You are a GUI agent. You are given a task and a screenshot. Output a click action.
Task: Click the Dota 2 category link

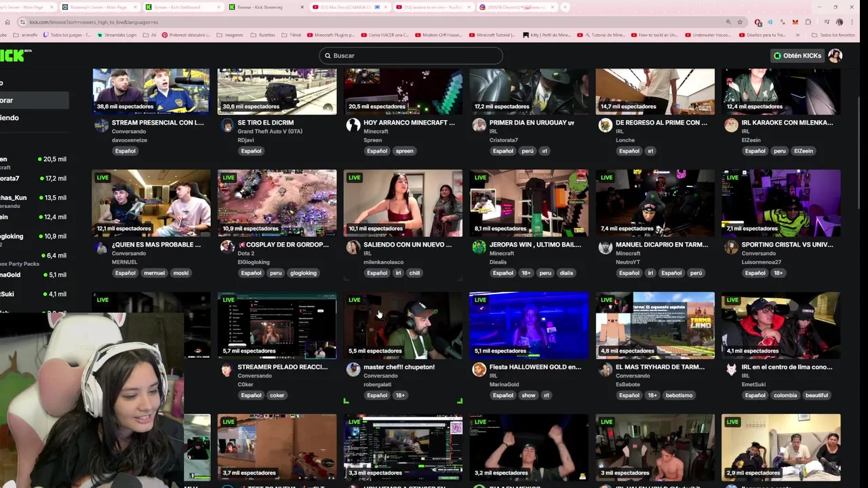click(x=247, y=253)
